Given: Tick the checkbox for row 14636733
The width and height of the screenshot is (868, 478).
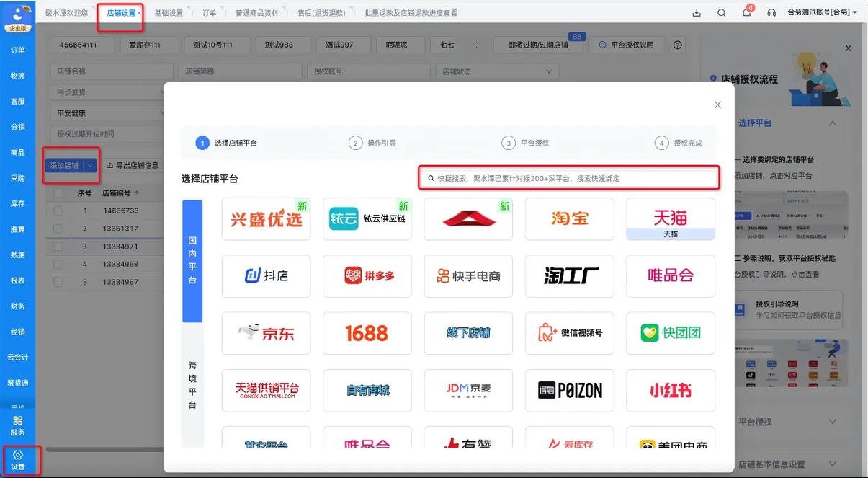Looking at the screenshot, I should click(x=58, y=211).
